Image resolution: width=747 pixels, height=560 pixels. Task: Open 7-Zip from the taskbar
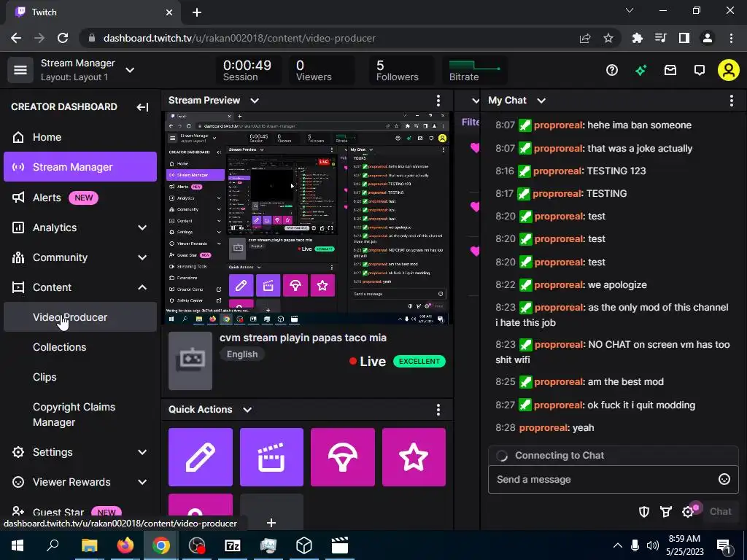tap(233, 545)
